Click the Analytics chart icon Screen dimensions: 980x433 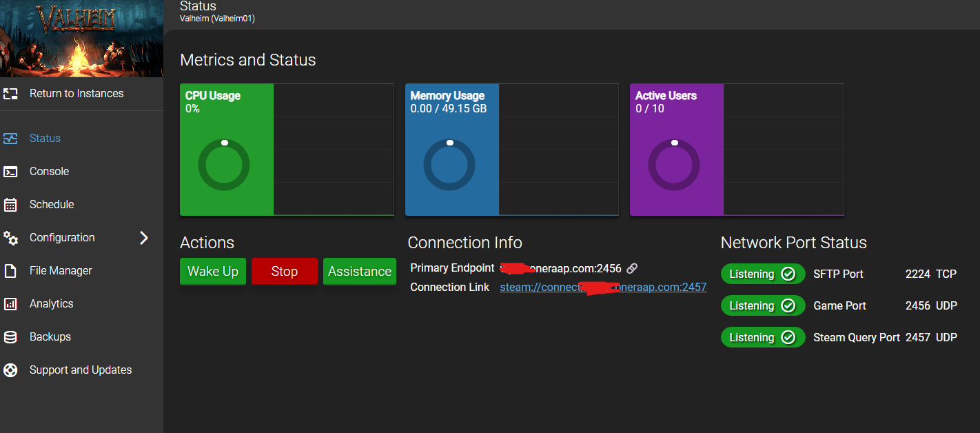[x=10, y=304]
